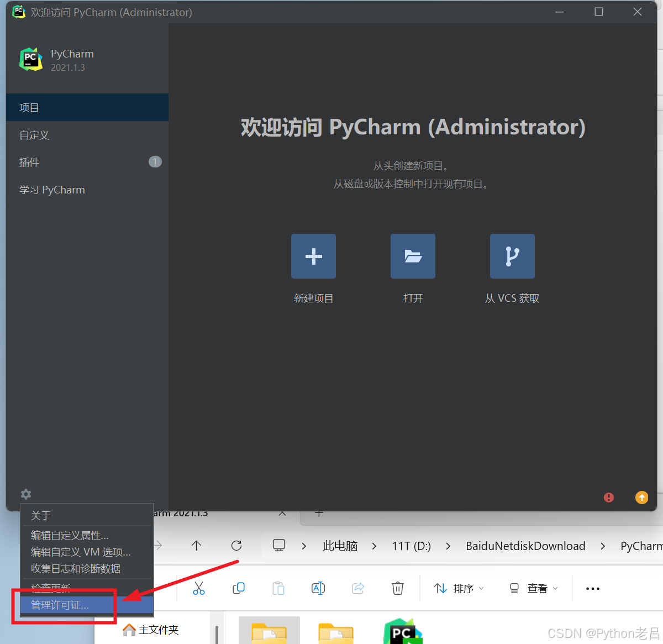Select the 自定义 tab in sidebar

tap(87, 135)
